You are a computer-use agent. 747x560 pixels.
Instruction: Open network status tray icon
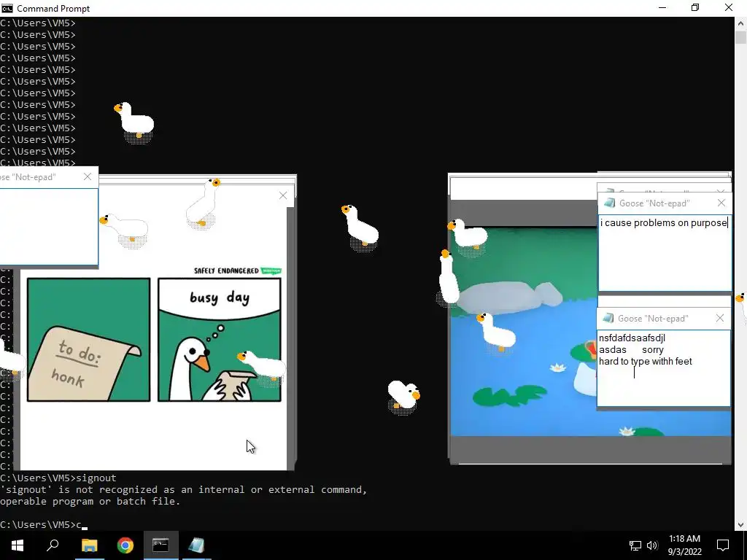pos(635,545)
